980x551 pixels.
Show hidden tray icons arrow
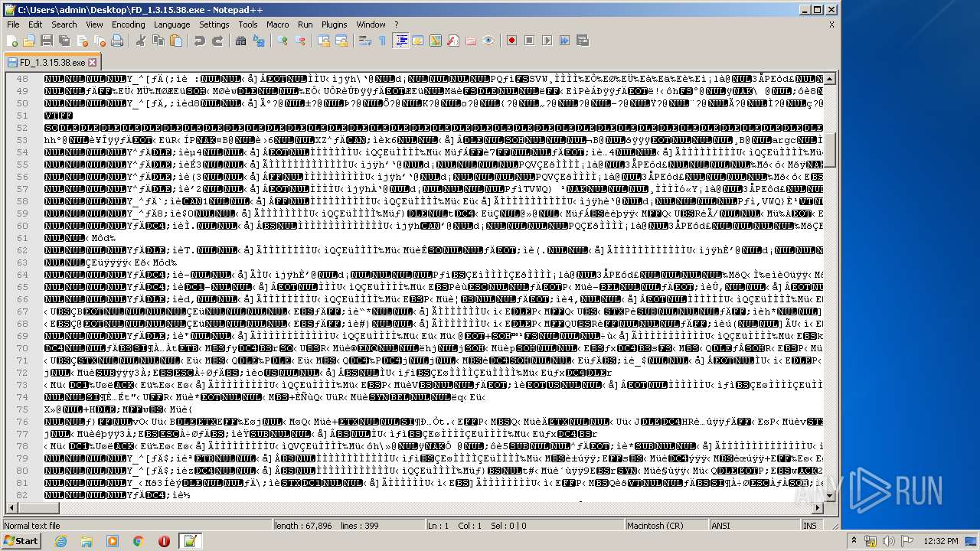pos(855,541)
